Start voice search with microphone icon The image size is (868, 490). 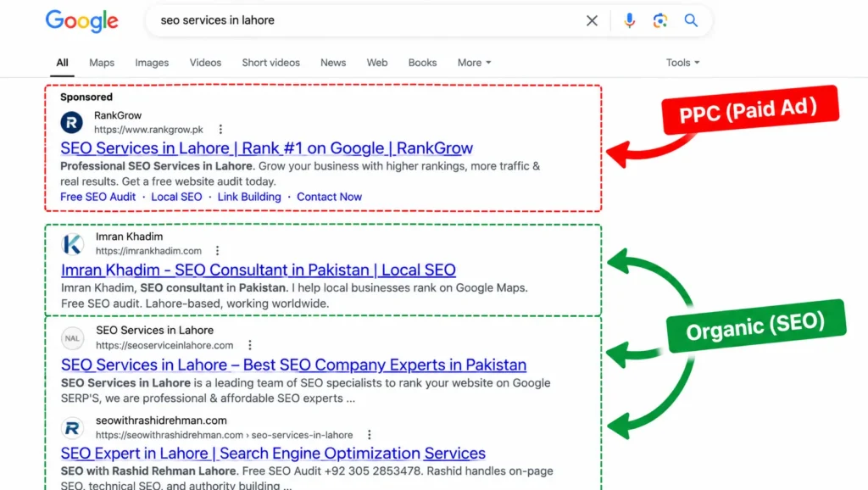click(630, 20)
